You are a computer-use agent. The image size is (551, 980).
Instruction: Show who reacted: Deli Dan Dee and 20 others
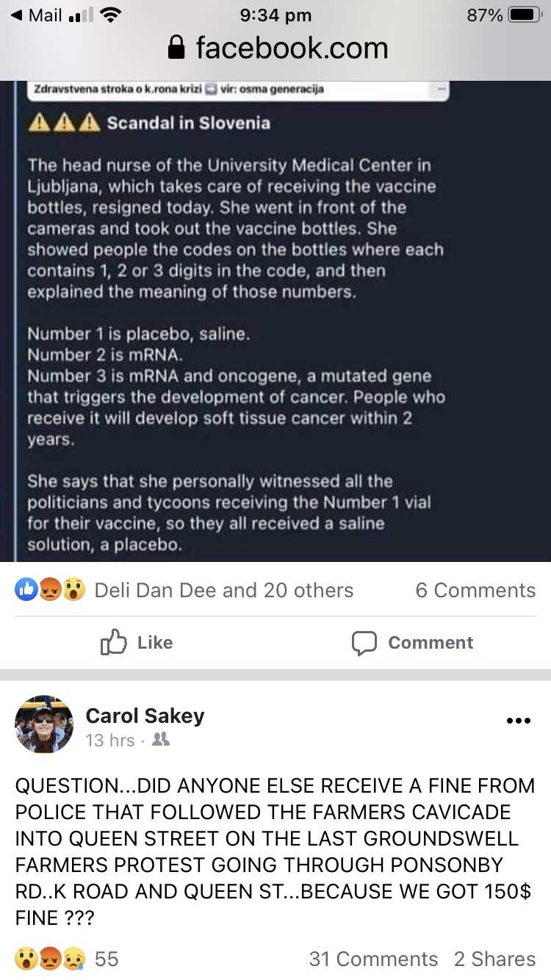coord(224,590)
